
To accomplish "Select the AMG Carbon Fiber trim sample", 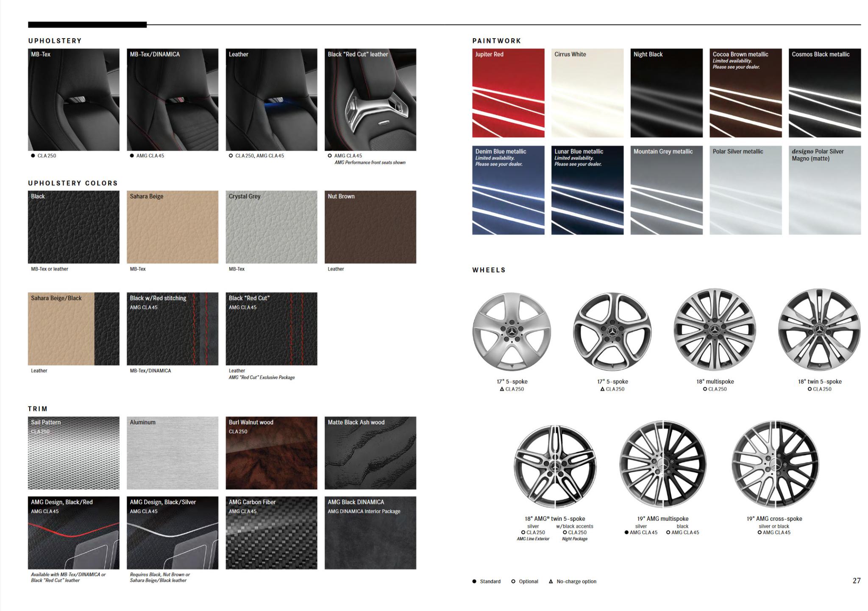I will coord(271,533).
